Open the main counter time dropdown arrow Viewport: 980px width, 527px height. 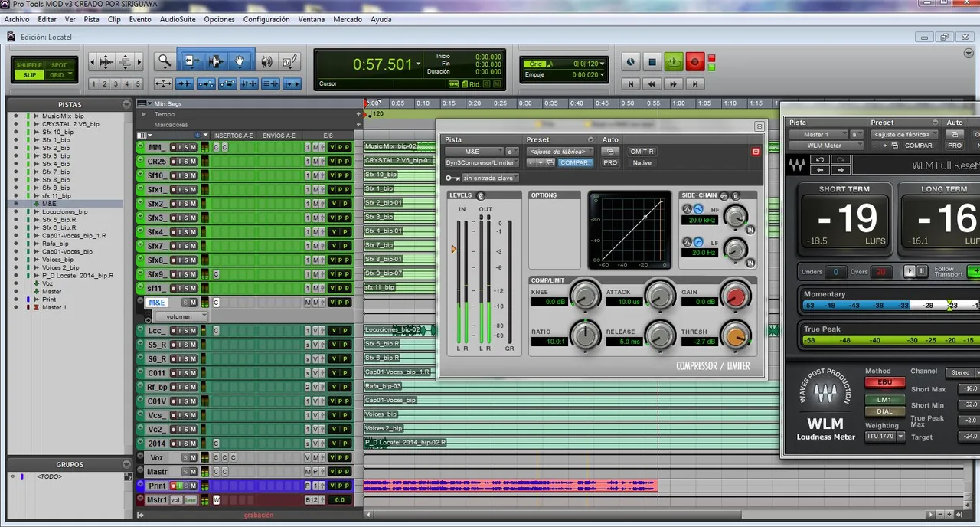coord(418,65)
